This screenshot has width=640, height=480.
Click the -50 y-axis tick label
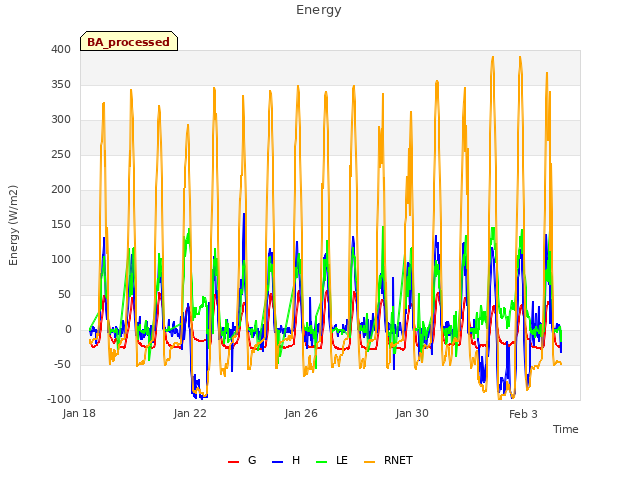[x=62, y=364]
